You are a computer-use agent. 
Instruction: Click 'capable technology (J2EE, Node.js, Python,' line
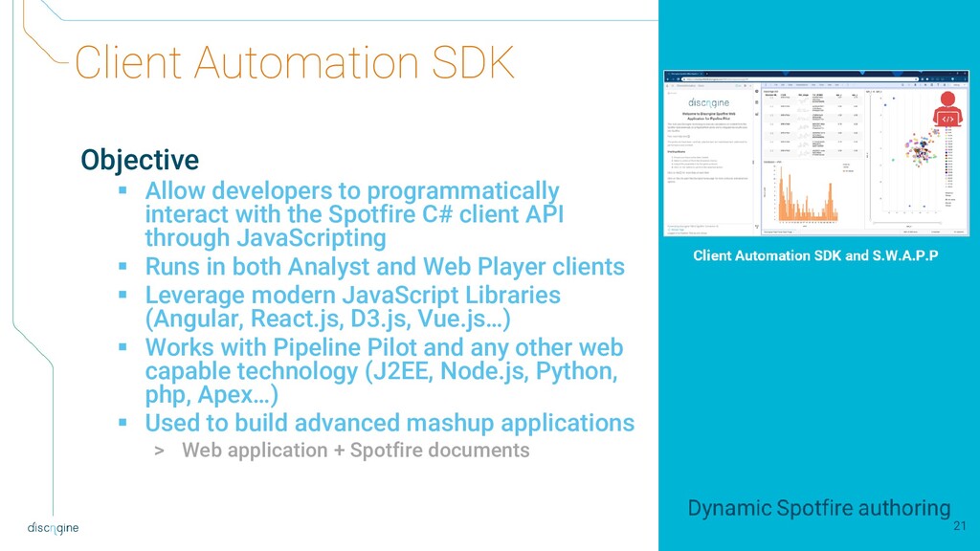tap(381, 371)
